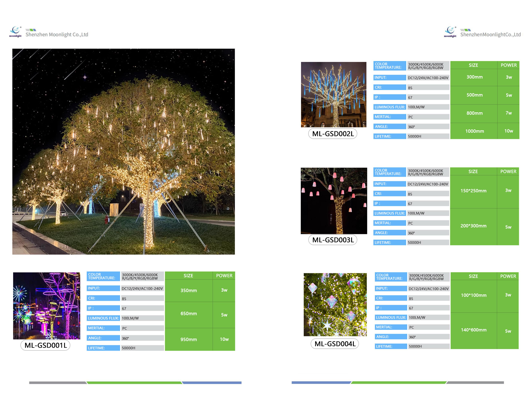Click the Shenzhen Moonlight Co.,Ltd left header text
The height and width of the screenshot is (411, 532).
click(x=57, y=35)
